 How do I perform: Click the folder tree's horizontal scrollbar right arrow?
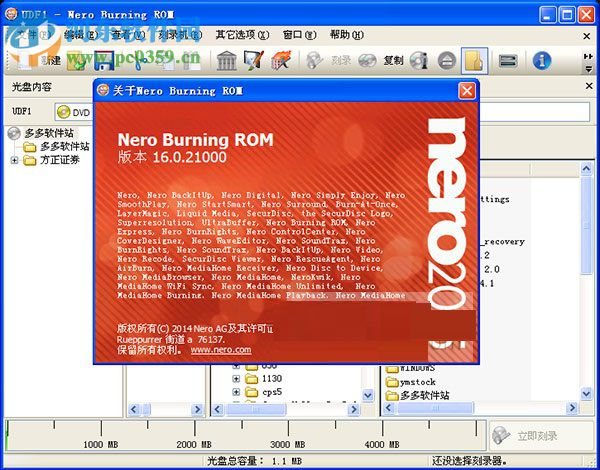pos(353,410)
